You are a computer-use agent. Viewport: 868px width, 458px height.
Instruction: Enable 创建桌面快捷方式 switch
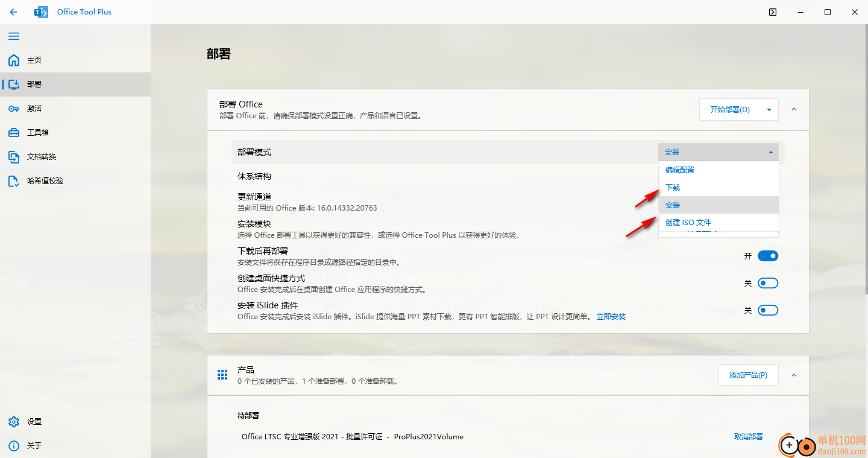click(x=768, y=283)
